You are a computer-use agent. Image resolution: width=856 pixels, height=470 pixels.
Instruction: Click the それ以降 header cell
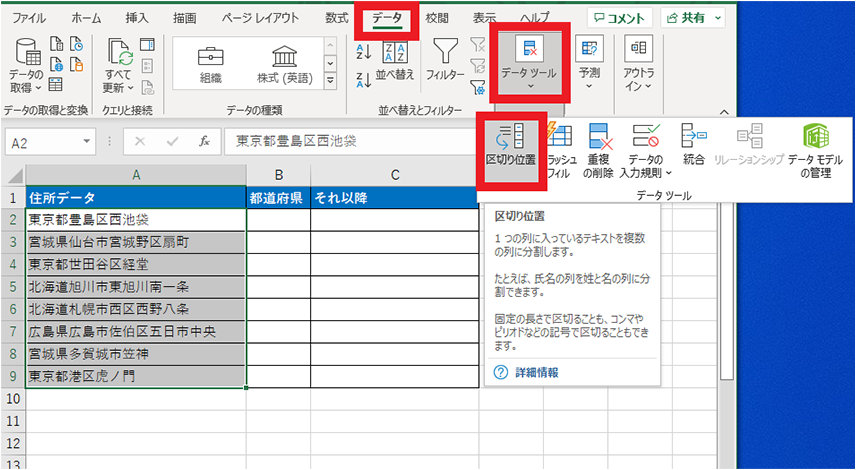(x=395, y=198)
